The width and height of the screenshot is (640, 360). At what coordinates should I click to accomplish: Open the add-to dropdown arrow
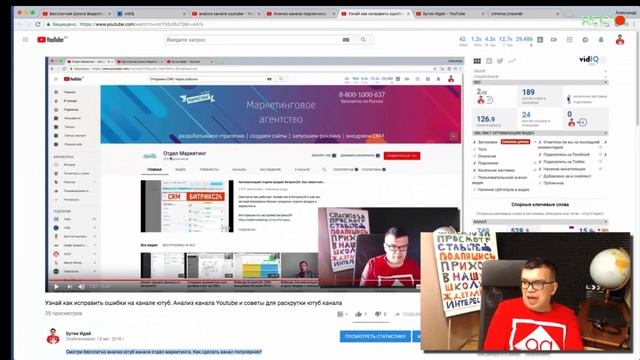click(x=346, y=314)
